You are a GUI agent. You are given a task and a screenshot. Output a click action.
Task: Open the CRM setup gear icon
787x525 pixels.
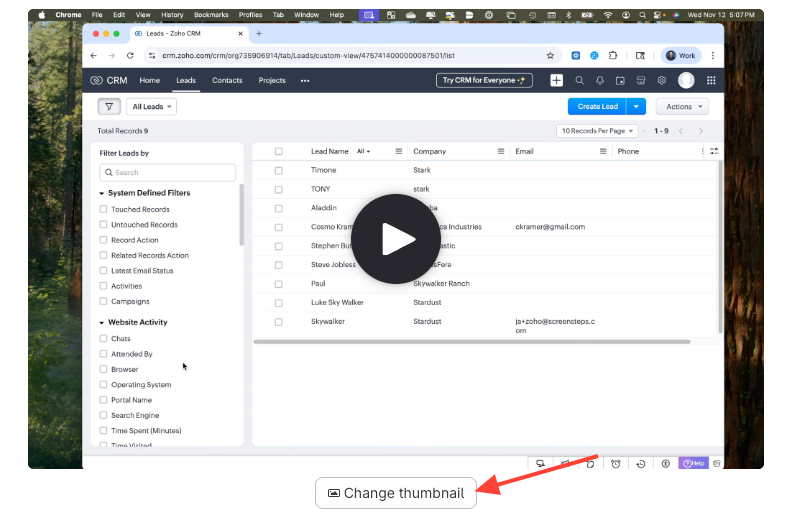click(661, 81)
